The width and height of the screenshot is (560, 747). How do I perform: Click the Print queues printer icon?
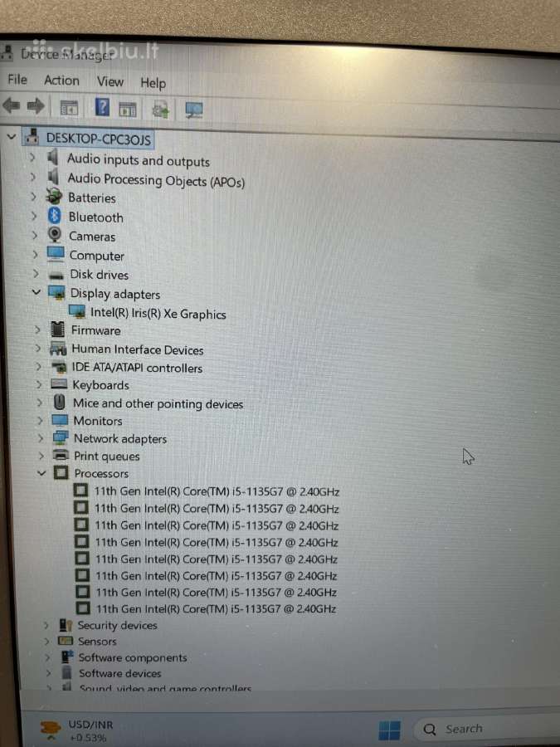point(61,455)
